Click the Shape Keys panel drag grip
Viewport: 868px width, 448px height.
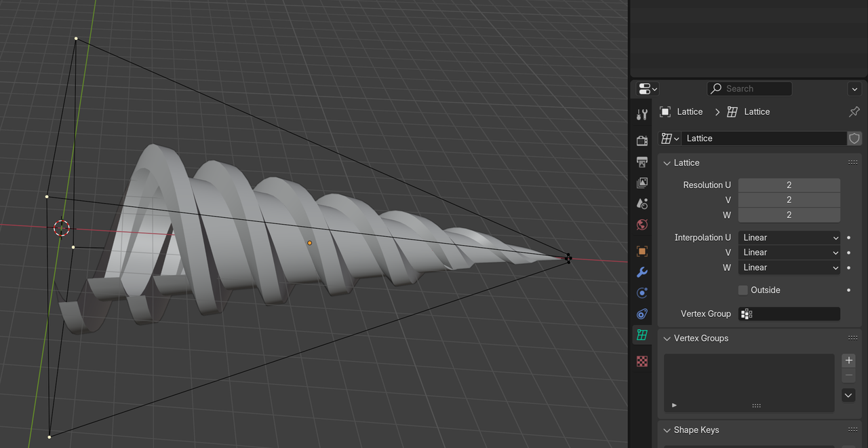click(852, 430)
